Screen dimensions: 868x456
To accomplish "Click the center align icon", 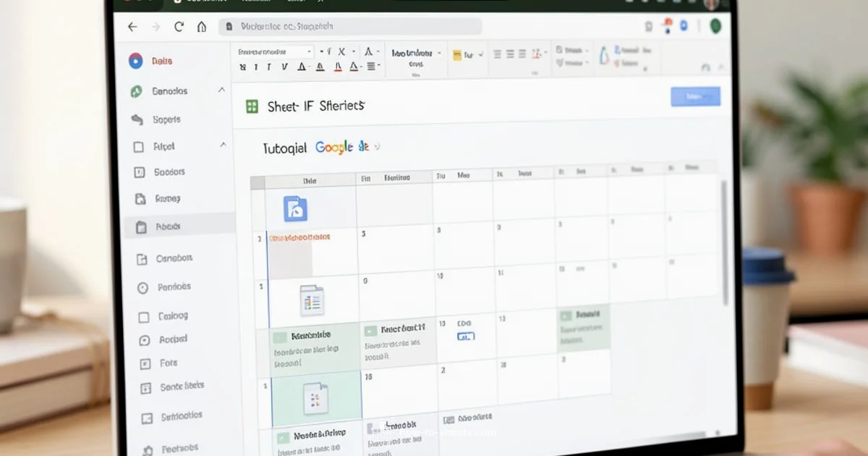I will coord(510,53).
